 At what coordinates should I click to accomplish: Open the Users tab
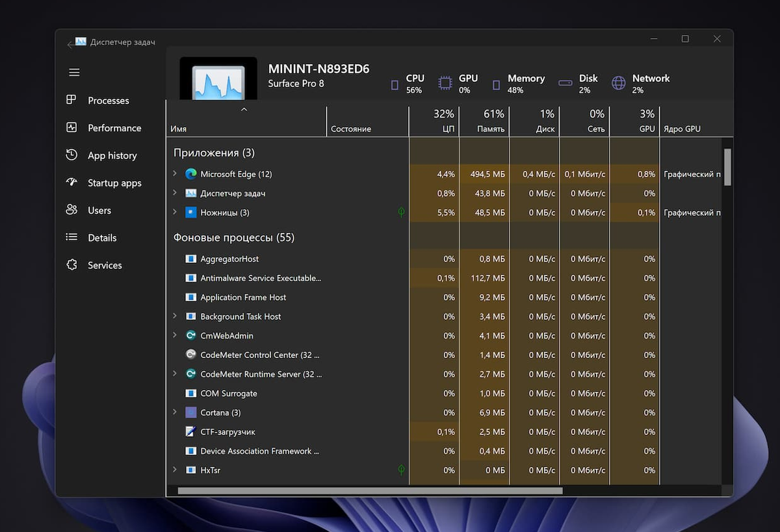pyautogui.click(x=99, y=210)
